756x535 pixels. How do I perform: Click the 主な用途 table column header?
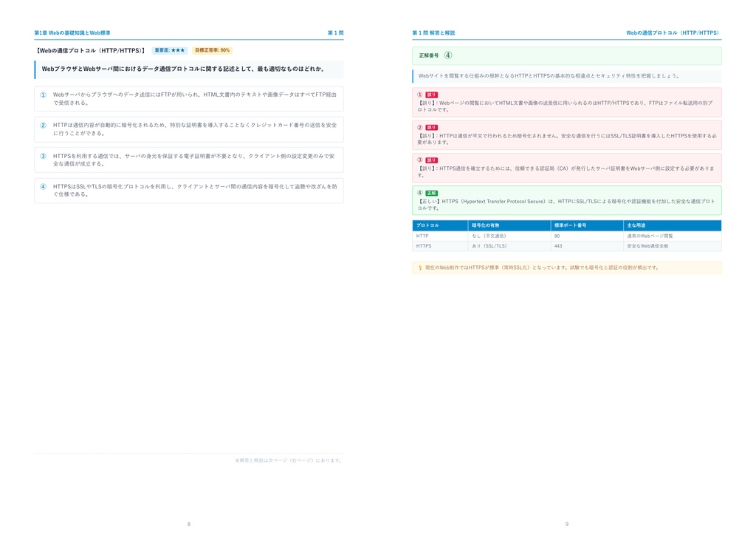[672, 225]
